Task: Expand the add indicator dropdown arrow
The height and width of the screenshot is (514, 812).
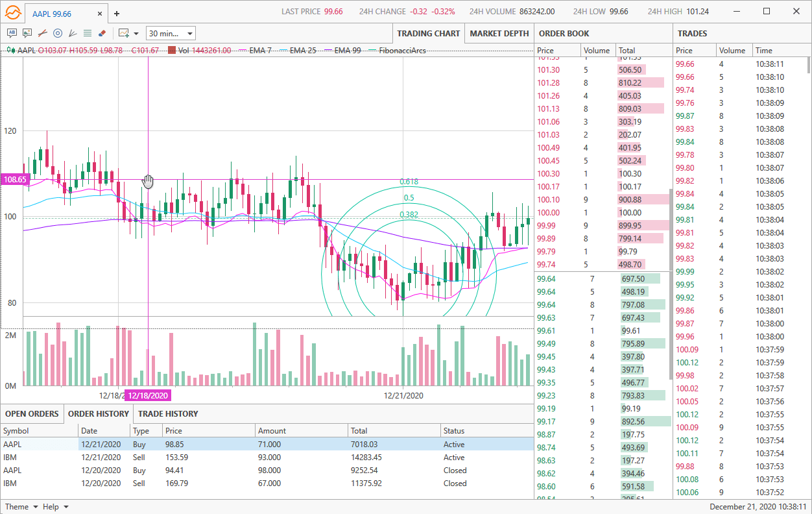Action: click(x=136, y=34)
